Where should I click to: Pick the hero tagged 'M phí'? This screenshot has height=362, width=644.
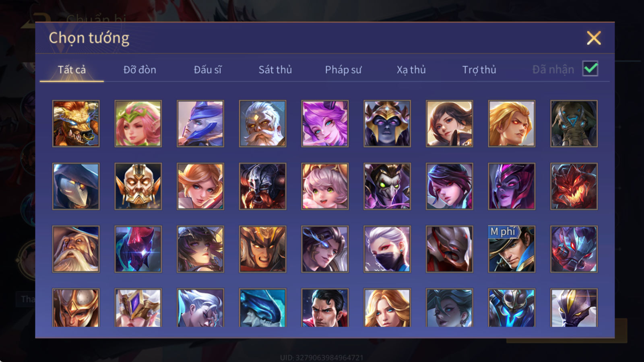pyautogui.click(x=512, y=249)
